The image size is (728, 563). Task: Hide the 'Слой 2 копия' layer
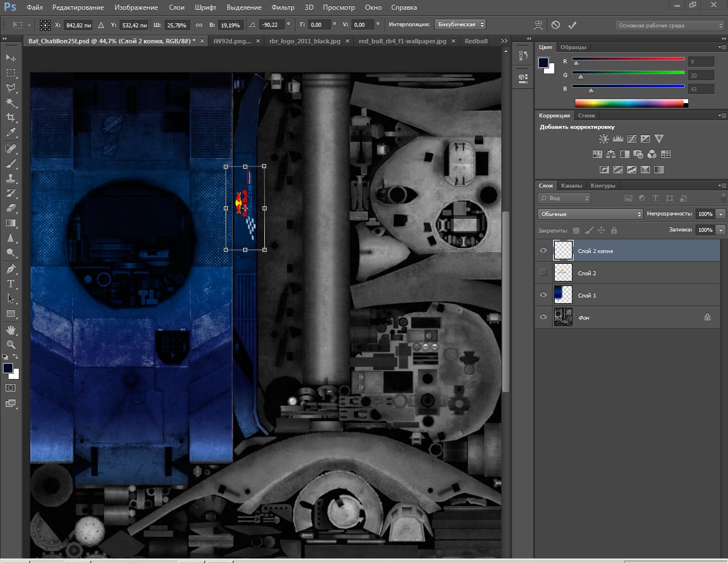[543, 251]
